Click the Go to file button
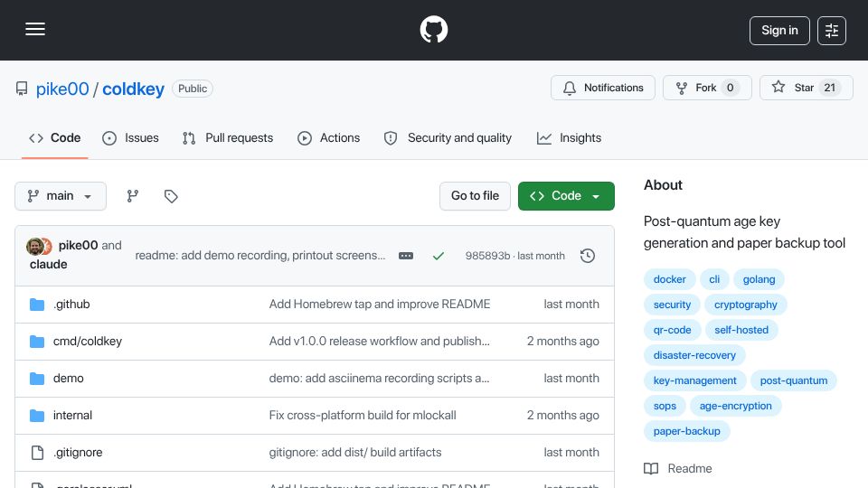868x488 pixels. click(x=475, y=196)
